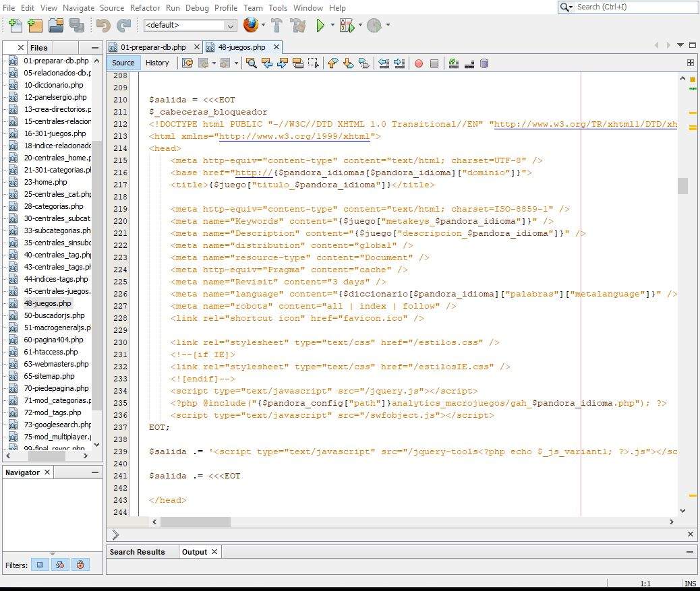Toggle Highlight Search icon
Viewport: 700px width, 591px height.
[298, 63]
